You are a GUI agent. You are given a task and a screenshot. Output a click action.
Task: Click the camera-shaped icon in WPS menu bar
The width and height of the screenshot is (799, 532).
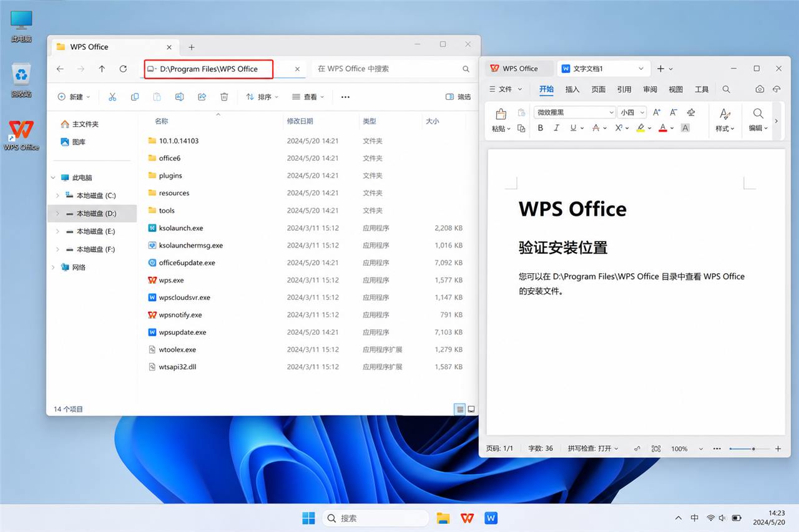tap(760, 89)
